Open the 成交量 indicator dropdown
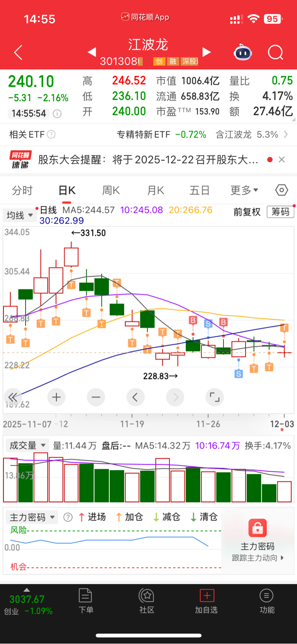The image size is (297, 644). point(27,445)
